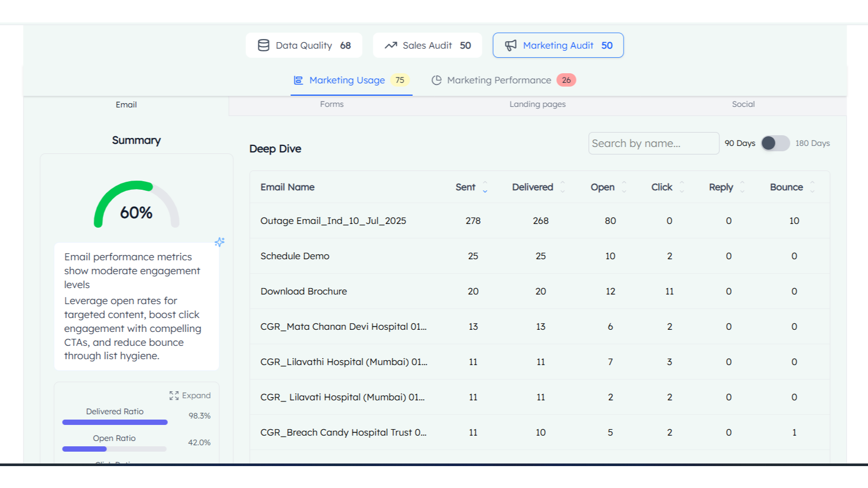Click the Expand arrows icon for ratios
The image size is (868, 488).
[174, 396]
